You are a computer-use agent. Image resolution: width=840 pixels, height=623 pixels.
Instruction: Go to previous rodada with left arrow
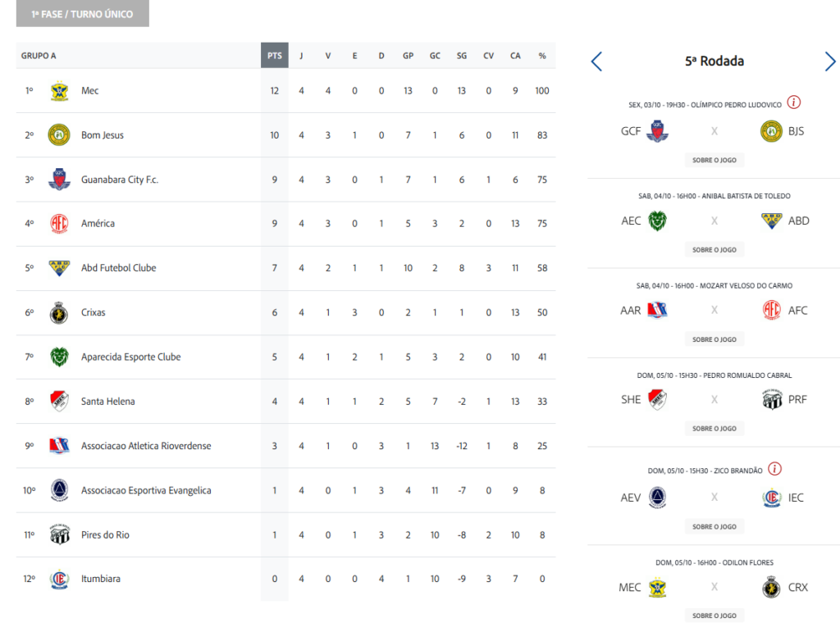click(x=596, y=61)
